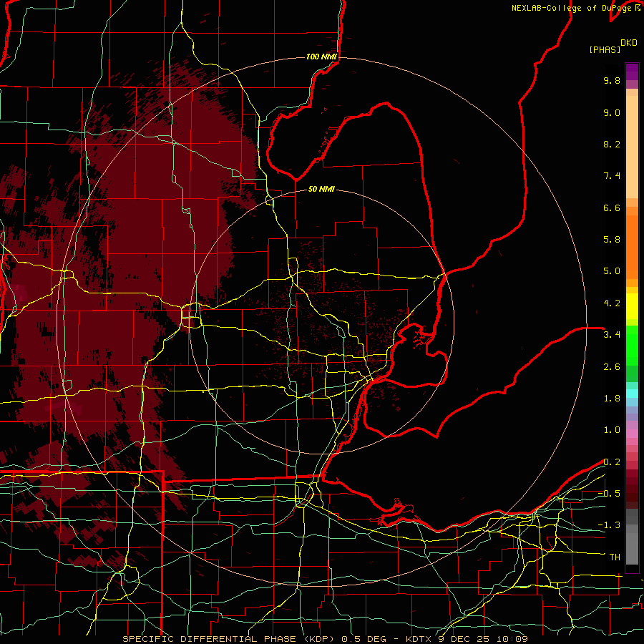The image size is (644, 644).
Task: Click the [PHAS] legend unit label
Action: (x=605, y=49)
